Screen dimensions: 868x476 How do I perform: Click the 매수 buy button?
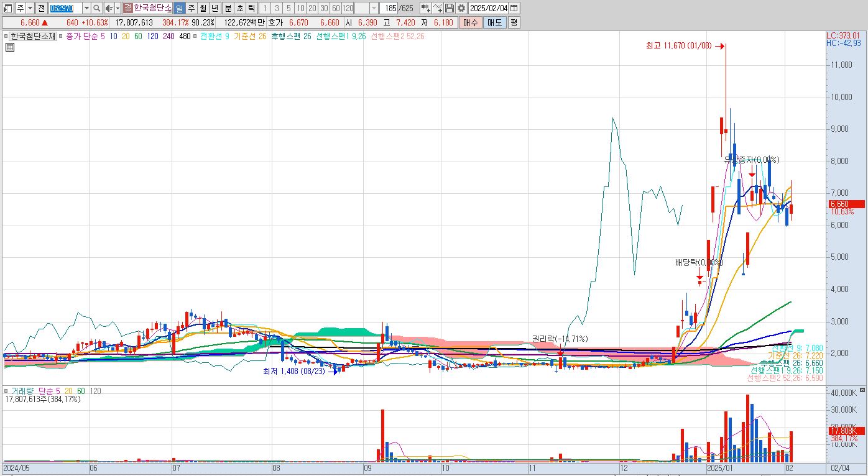pos(470,22)
